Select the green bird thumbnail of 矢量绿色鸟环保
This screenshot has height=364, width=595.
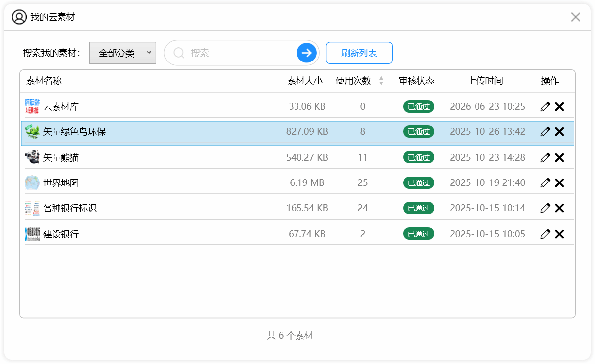32,132
